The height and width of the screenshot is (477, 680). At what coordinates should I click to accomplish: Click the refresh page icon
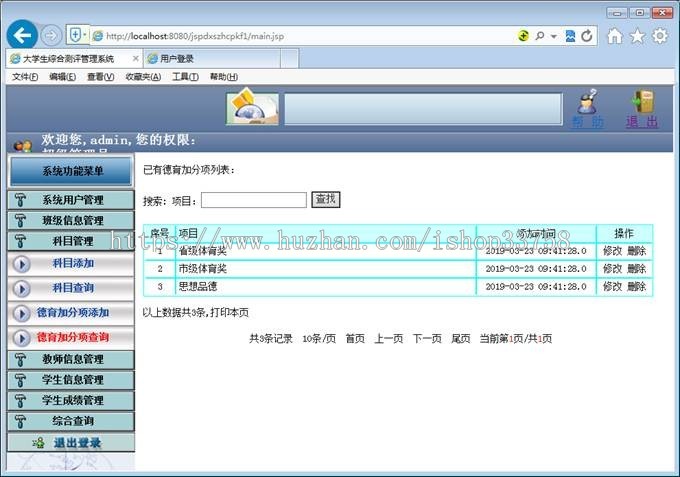click(587, 36)
